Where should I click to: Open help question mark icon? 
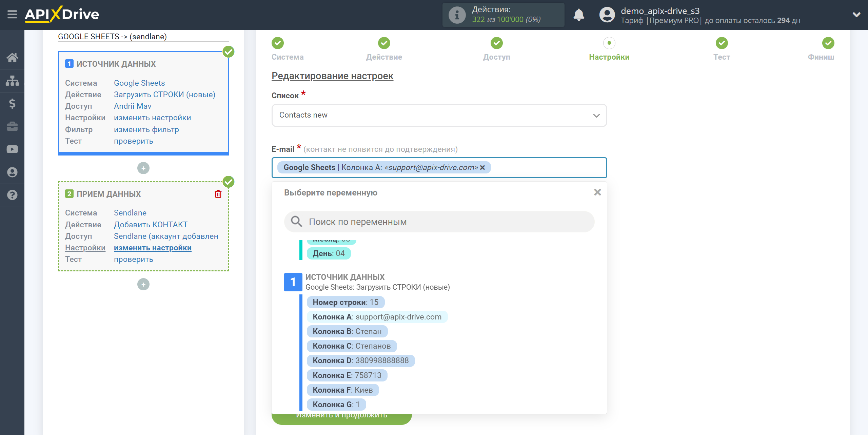[x=12, y=195]
